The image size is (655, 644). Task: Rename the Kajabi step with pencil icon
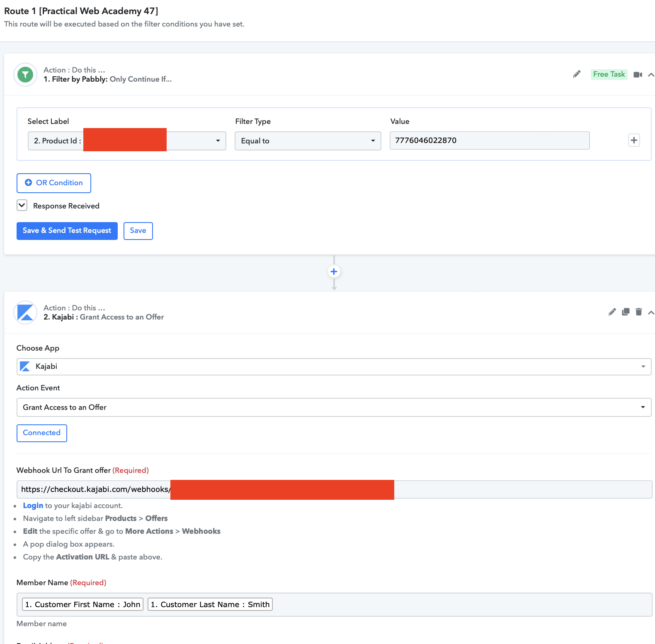point(612,312)
